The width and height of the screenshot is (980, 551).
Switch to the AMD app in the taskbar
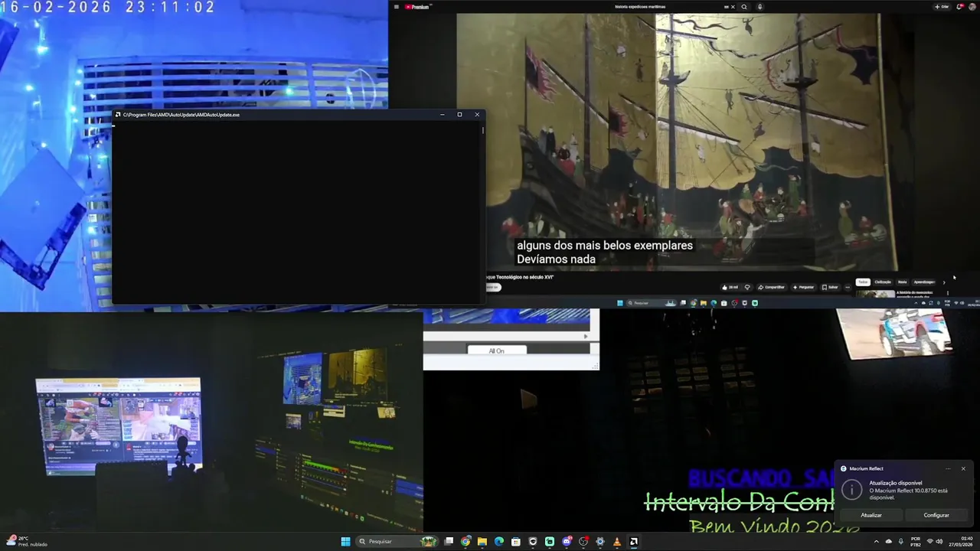634,542
